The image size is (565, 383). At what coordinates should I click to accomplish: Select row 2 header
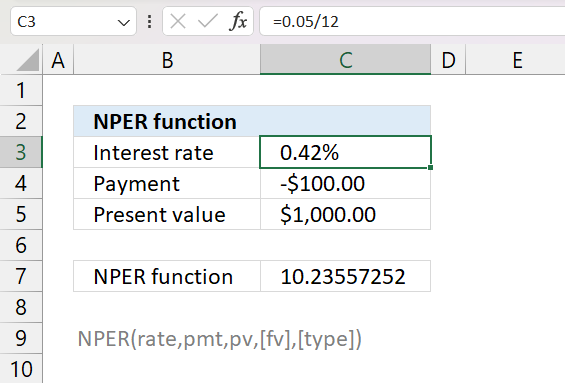point(21,121)
